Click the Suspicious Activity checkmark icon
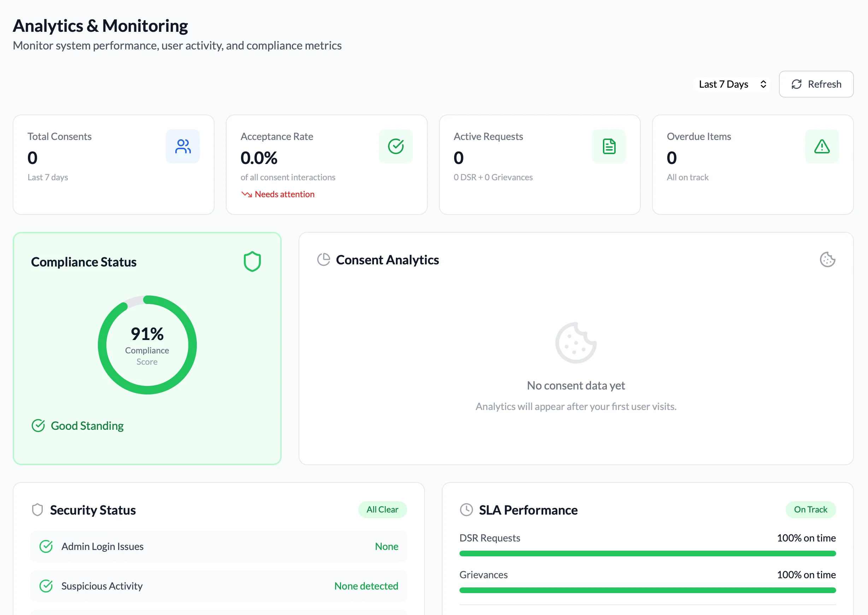Screen dimensions: 868x615 [46, 585]
